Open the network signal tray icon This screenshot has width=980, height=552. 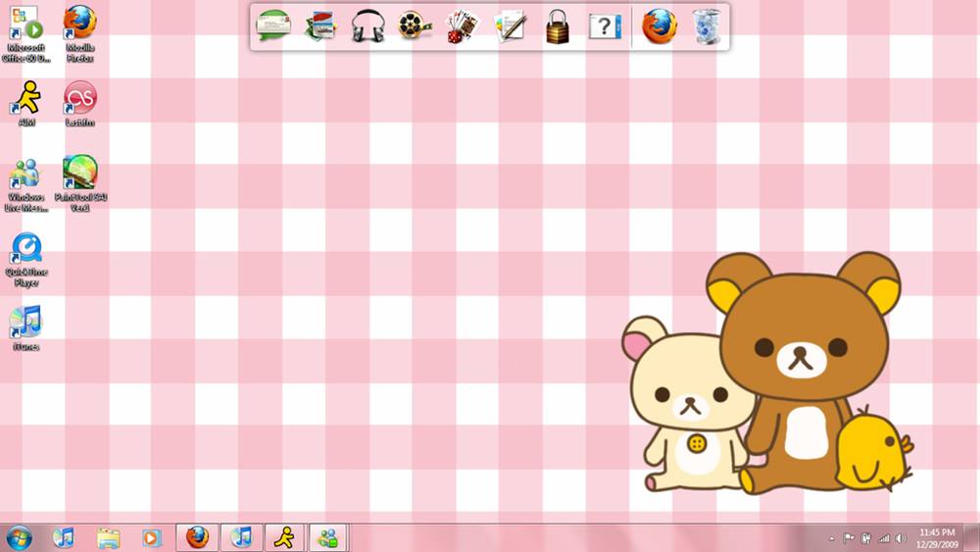[x=884, y=538]
